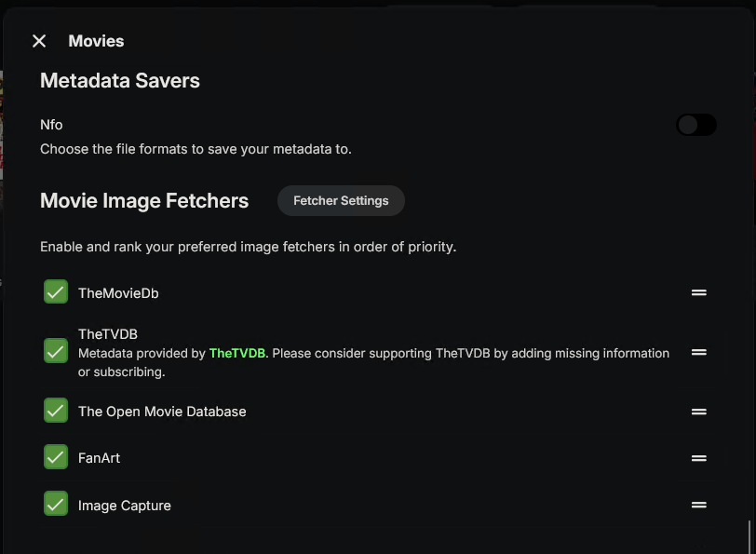The height and width of the screenshot is (554, 756).
Task: Click The Open Movie Database label
Action: [162, 412]
